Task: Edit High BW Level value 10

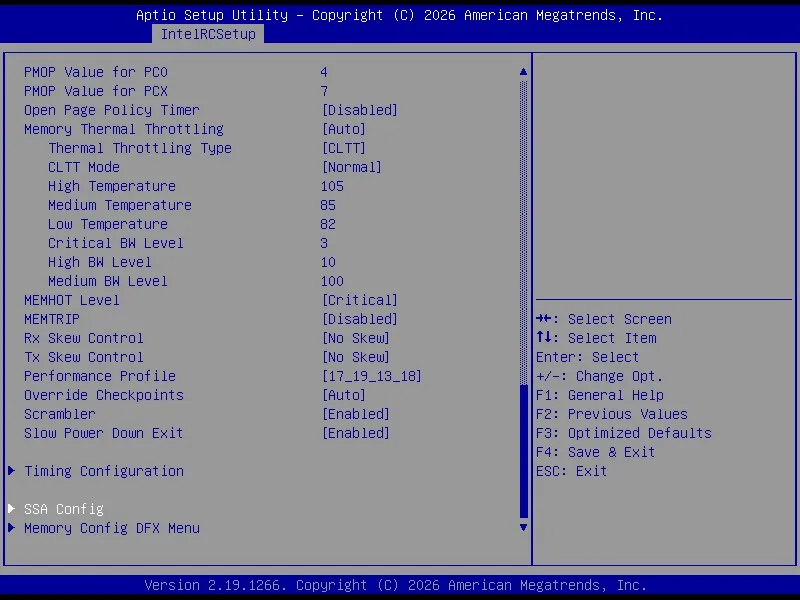Action: coord(328,262)
